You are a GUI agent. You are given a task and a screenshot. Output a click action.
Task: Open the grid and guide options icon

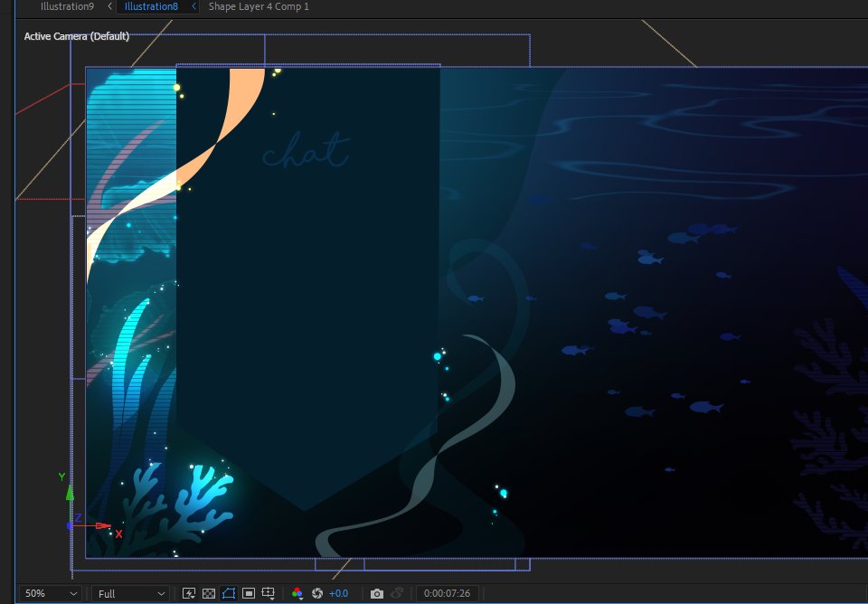(x=269, y=593)
